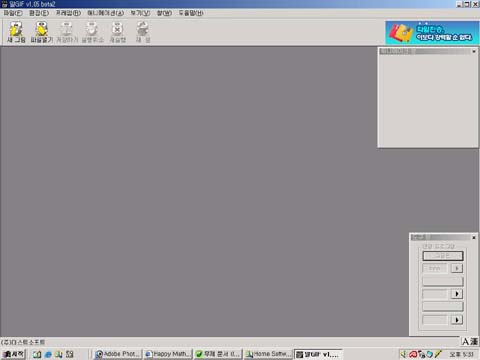This screenshot has width=480, height=360.
Task: Click the second field in options panel
Action: (x=435, y=294)
